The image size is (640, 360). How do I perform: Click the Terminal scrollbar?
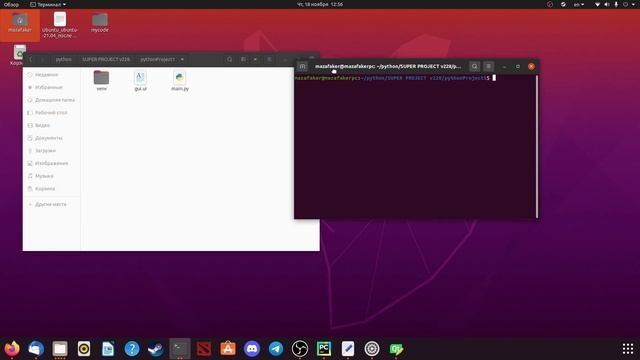pyautogui.click(x=537, y=146)
